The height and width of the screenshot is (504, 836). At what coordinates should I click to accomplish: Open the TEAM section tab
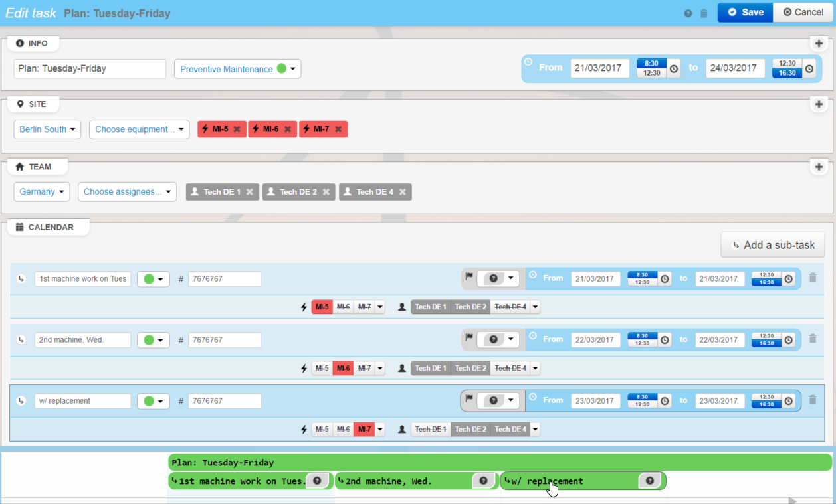pyautogui.click(x=37, y=167)
